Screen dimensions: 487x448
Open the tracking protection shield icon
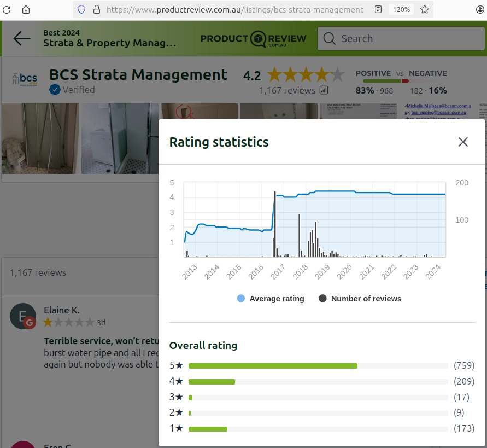point(81,10)
